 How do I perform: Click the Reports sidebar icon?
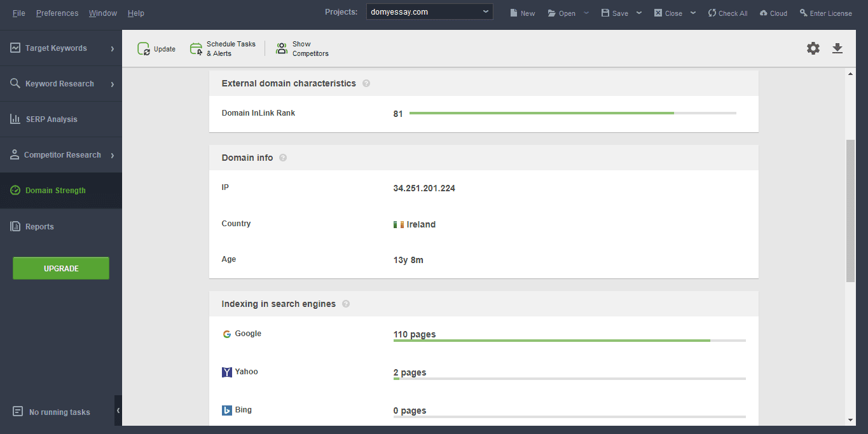click(x=14, y=226)
